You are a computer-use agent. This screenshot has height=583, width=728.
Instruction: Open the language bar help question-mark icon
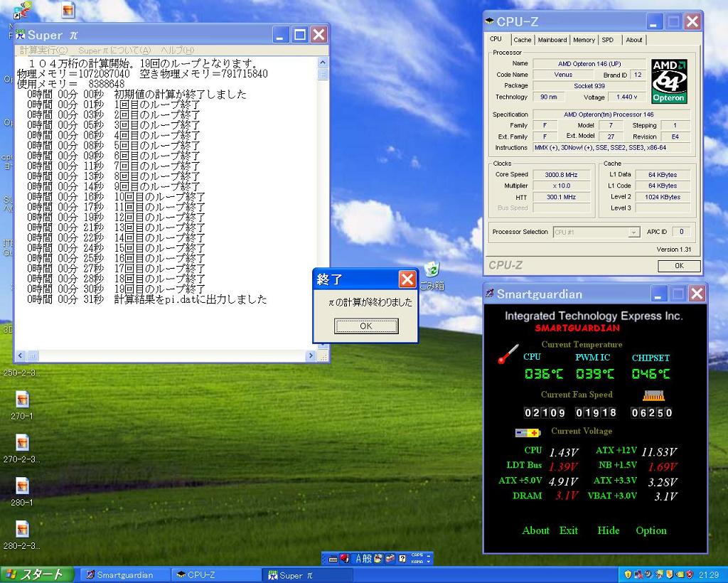point(402,558)
